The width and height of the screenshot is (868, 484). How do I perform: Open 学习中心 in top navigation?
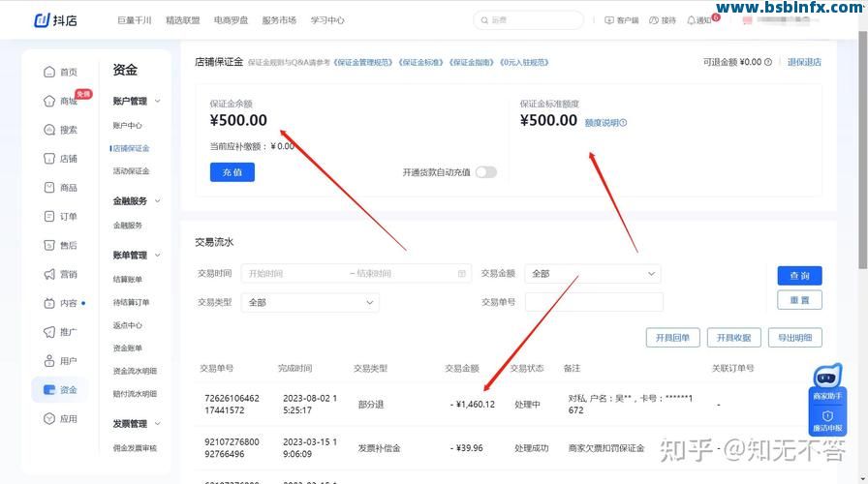pos(327,20)
